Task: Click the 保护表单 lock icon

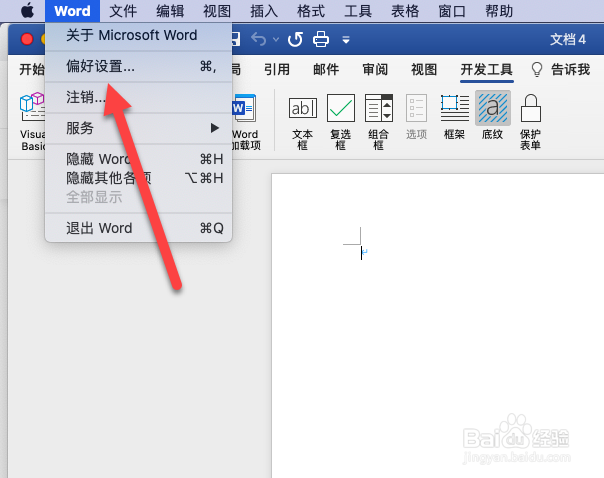Action: coord(530,122)
